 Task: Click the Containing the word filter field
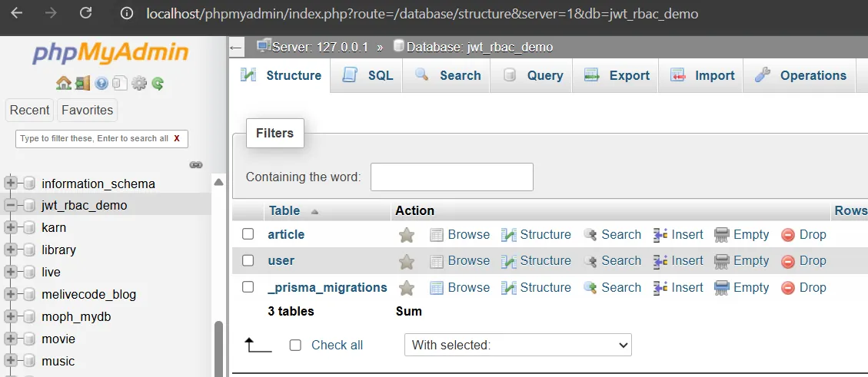click(x=451, y=177)
